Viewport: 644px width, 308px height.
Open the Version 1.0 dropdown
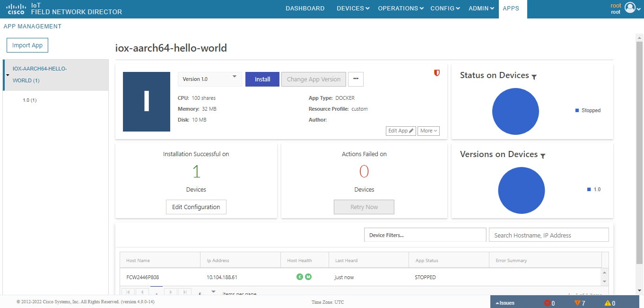point(210,79)
